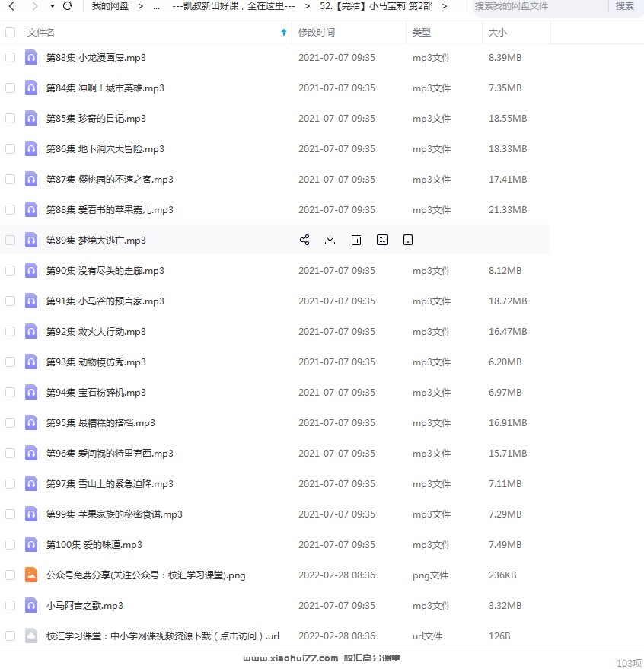Open file 第93集 动物模仿秀.mp3
This screenshot has height=669, width=644.
pos(96,362)
